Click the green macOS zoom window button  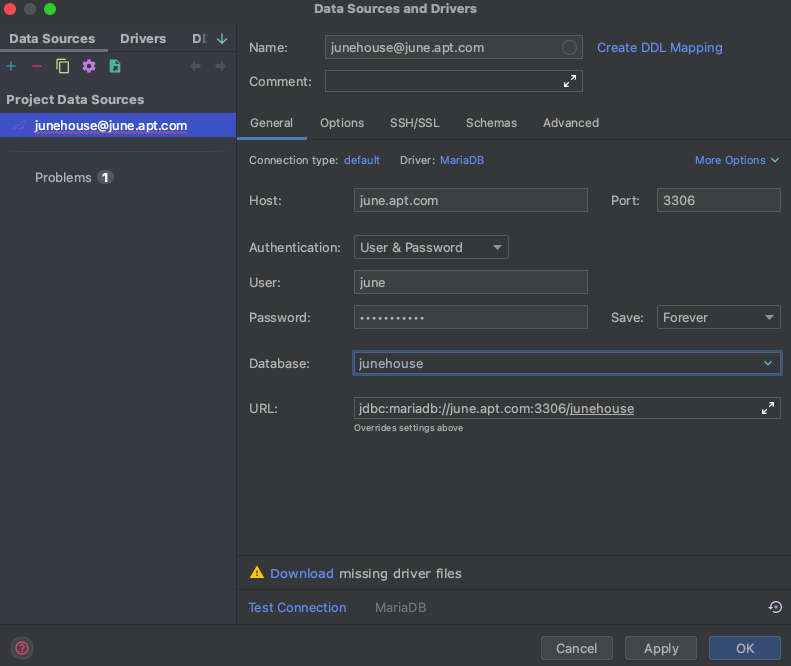[x=50, y=9]
